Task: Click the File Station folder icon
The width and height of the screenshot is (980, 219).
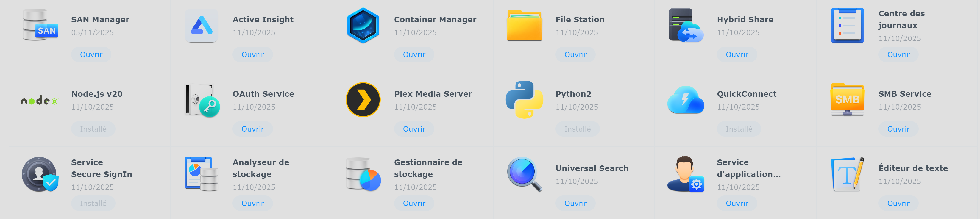Action: [x=524, y=26]
